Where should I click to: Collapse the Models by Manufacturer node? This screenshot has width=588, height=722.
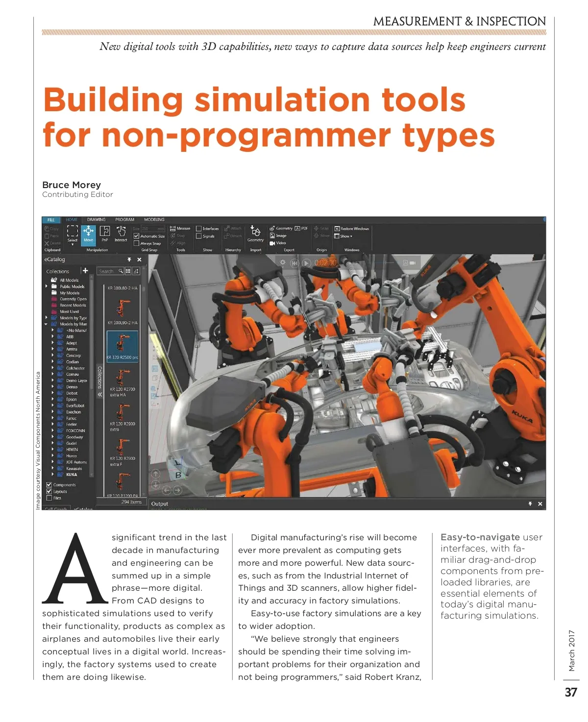(x=47, y=324)
